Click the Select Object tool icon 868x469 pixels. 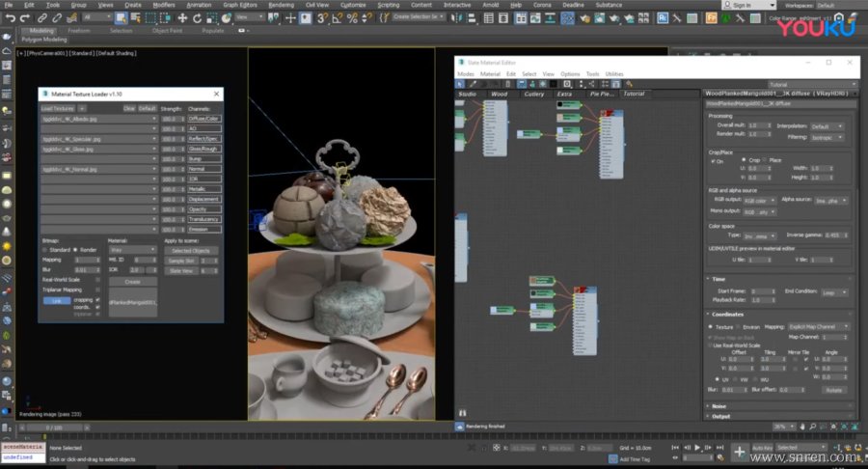pyautogui.click(x=122, y=17)
